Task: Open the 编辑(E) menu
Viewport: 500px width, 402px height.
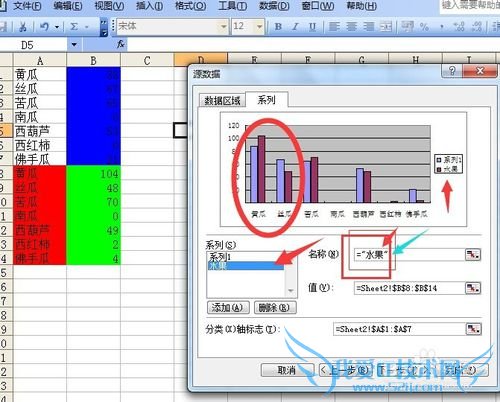Action: (x=68, y=6)
